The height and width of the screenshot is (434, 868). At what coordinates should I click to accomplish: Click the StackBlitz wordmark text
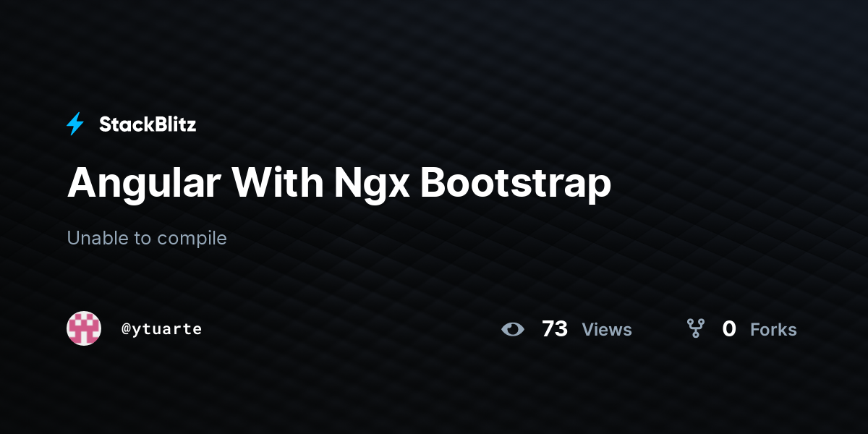(148, 124)
